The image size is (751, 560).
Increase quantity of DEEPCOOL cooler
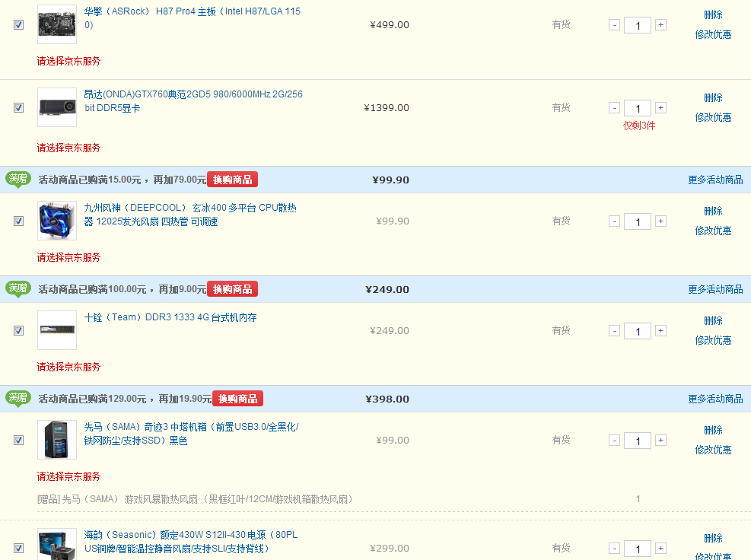[x=661, y=221]
